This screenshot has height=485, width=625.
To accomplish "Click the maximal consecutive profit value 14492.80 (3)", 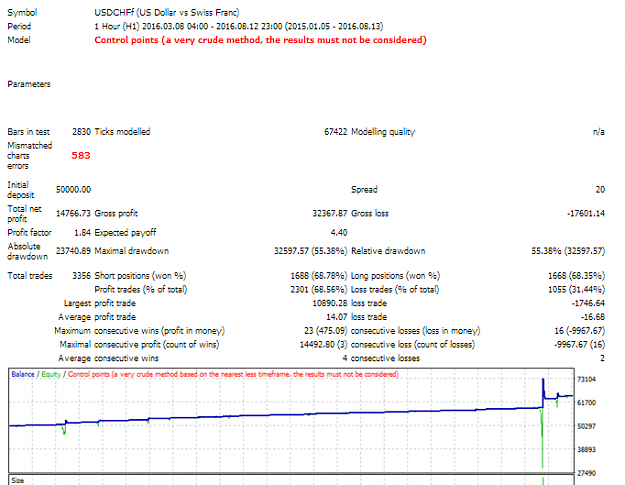I will 323,344.
